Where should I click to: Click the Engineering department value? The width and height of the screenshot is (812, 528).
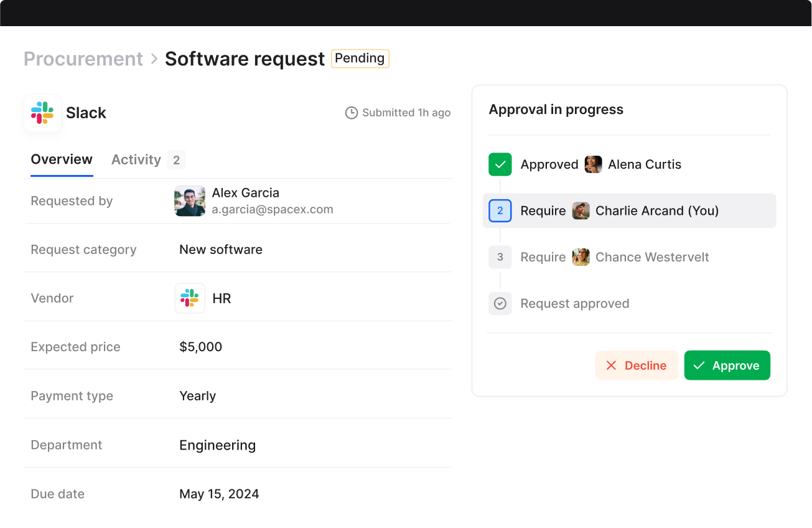pyautogui.click(x=217, y=445)
